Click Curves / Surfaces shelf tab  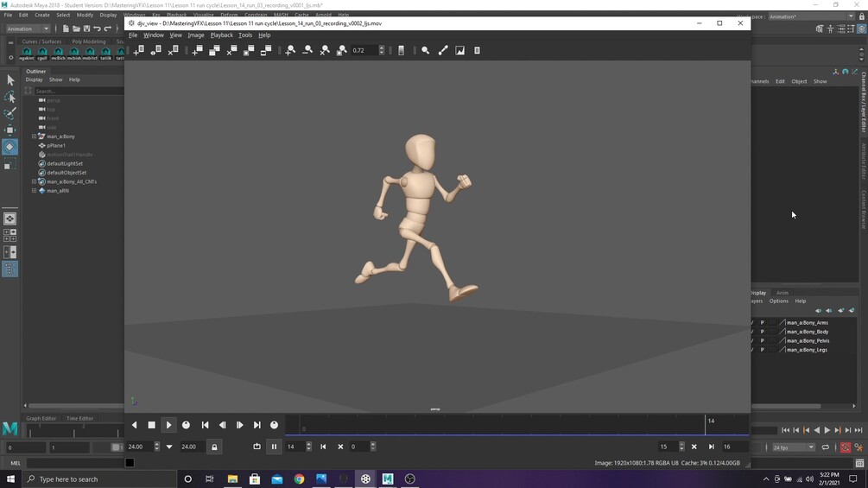pos(41,41)
